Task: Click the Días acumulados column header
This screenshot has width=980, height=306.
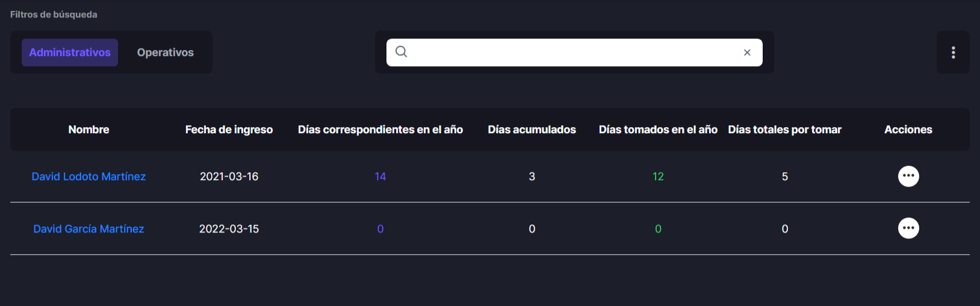Action: [532, 130]
